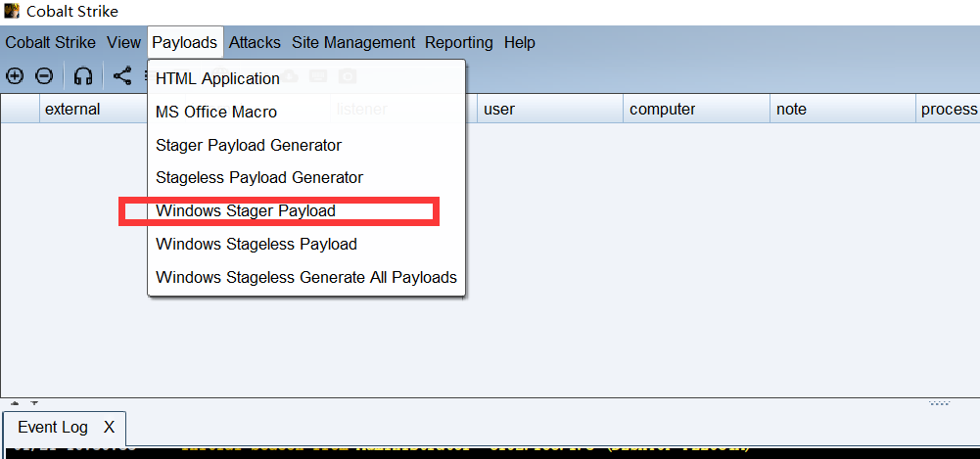Screen dimensions: 980x459
Task: Open the Cobalt Strike menu
Action: click(51, 42)
